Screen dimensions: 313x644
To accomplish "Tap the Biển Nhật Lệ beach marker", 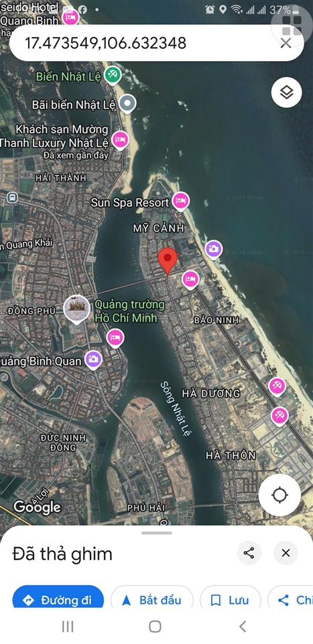I will [x=112, y=75].
